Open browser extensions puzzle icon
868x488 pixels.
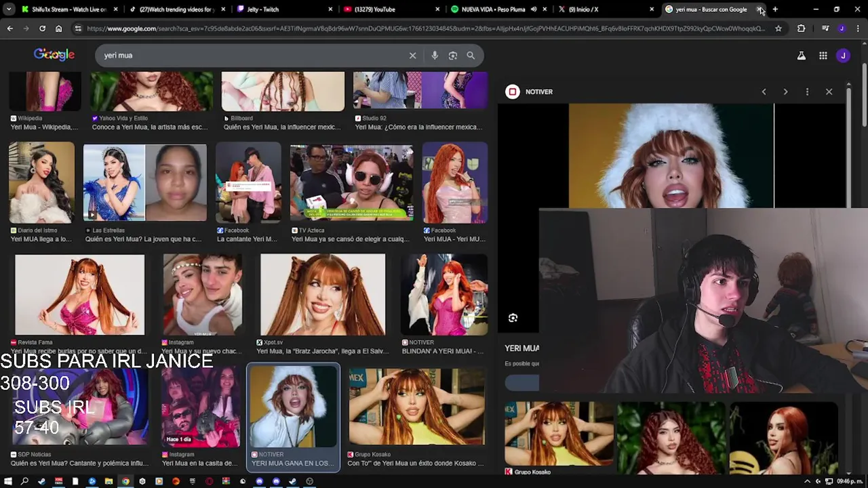(x=802, y=28)
